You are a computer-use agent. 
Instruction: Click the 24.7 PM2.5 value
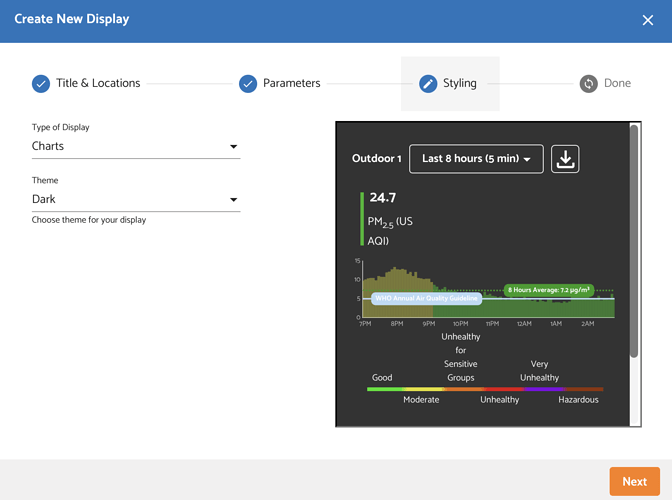click(383, 198)
